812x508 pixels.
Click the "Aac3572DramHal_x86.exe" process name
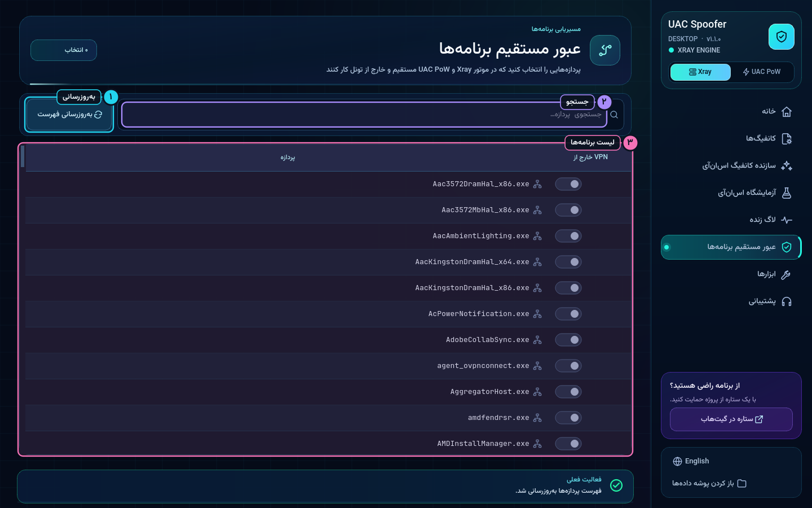click(x=481, y=184)
